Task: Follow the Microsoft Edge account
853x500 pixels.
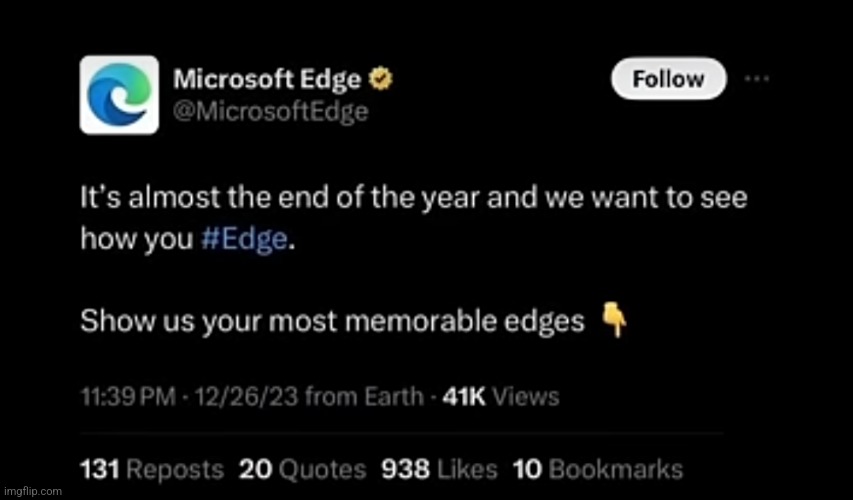Action: point(669,79)
